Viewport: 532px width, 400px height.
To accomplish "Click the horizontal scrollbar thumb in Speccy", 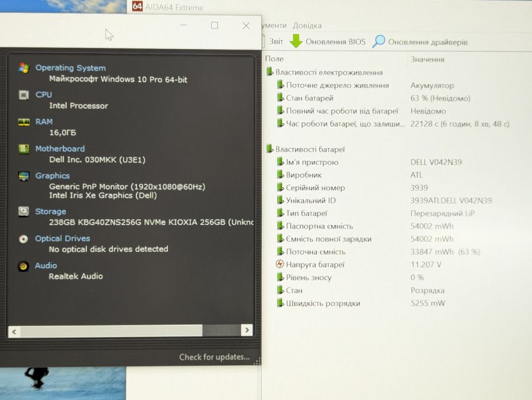I will pyautogui.click(x=111, y=331).
